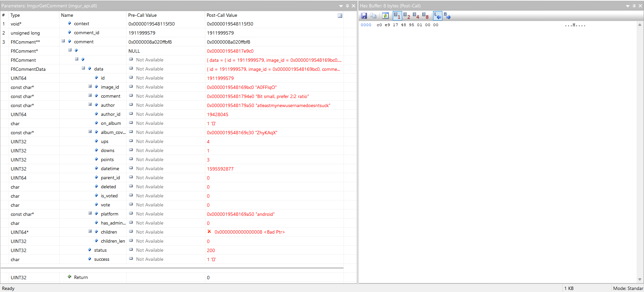Select the has_admin... field row
The height and width of the screenshot is (292, 644).
click(x=172, y=223)
